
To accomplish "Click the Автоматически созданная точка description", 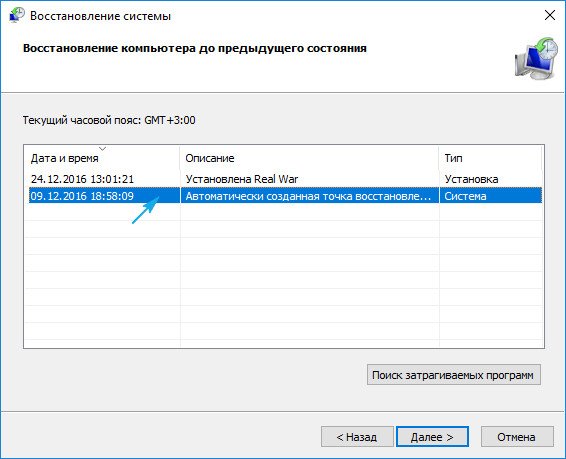I will pyautogui.click(x=308, y=196).
